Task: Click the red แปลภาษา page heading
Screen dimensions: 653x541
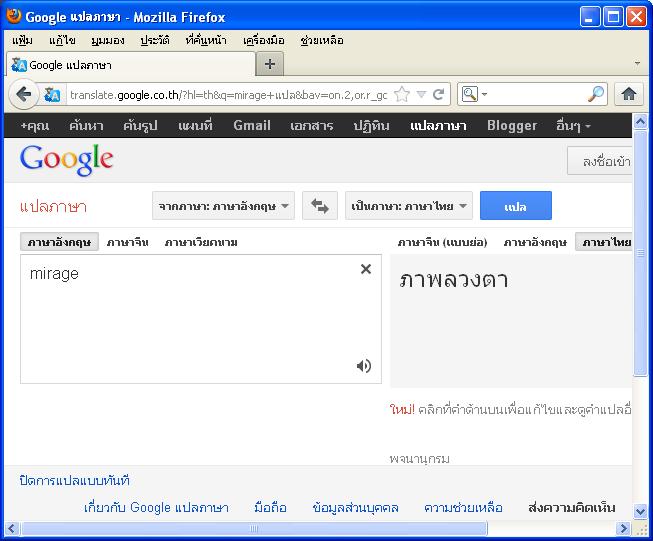Action: point(53,206)
